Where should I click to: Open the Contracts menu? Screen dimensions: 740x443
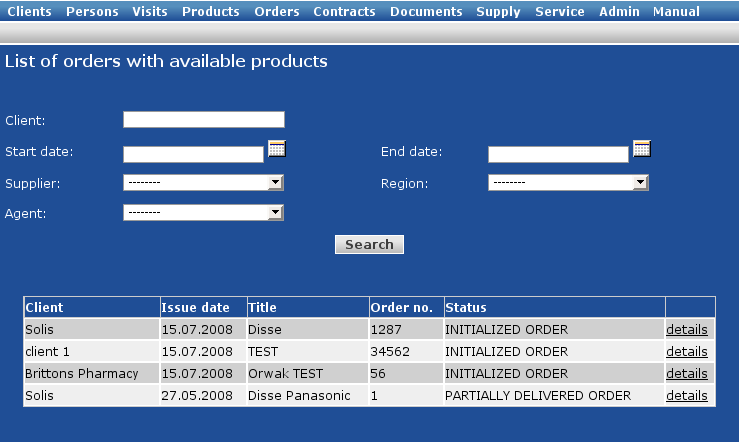pyautogui.click(x=344, y=11)
